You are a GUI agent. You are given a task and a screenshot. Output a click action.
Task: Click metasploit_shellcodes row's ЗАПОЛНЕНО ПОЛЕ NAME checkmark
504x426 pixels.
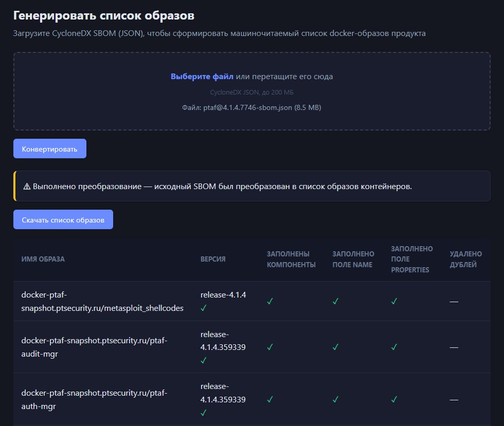pyautogui.click(x=335, y=301)
